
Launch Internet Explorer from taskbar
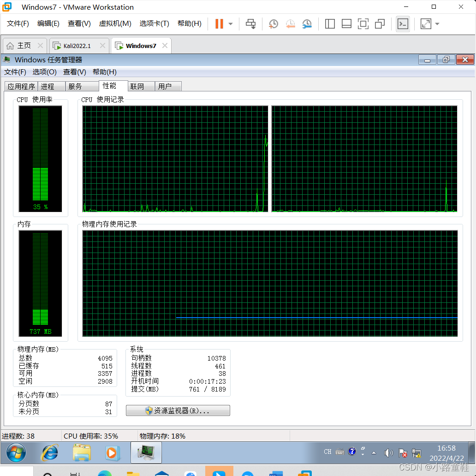click(x=49, y=452)
